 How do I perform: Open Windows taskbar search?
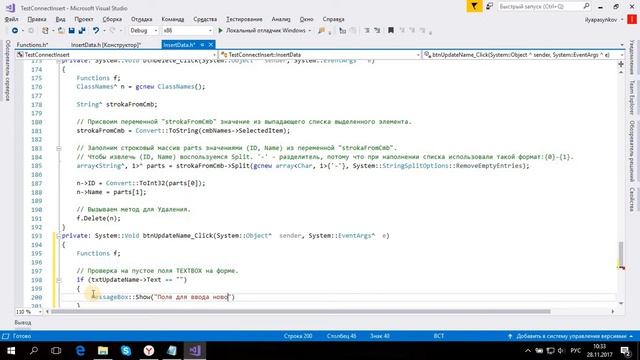click(34, 351)
